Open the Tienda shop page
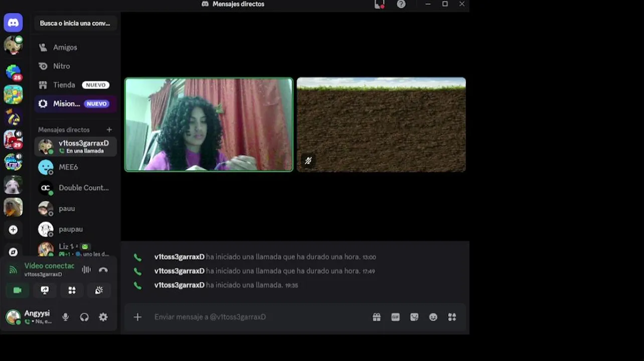Screen dimensions: 644x361 coord(75,85)
